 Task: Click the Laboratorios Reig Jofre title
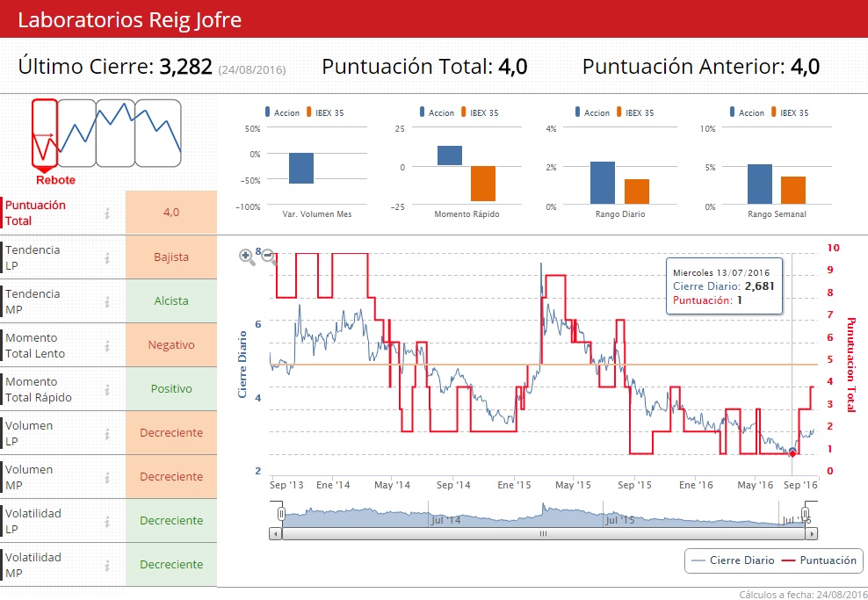pyautogui.click(x=129, y=20)
